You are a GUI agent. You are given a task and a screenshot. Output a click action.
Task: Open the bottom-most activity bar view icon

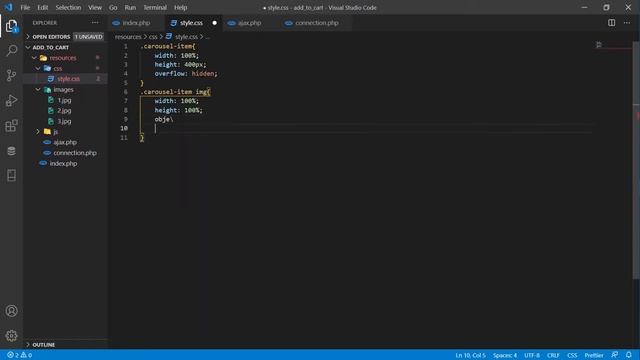[x=11, y=176]
